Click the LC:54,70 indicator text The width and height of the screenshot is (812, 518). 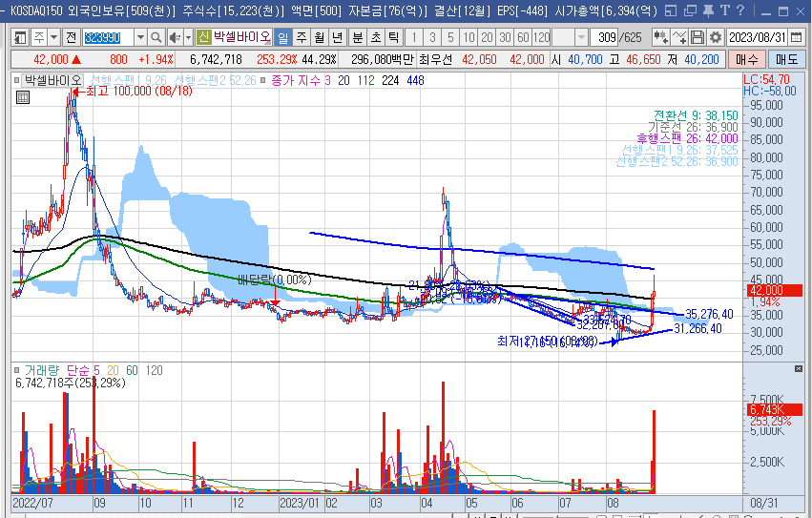[x=766, y=79]
